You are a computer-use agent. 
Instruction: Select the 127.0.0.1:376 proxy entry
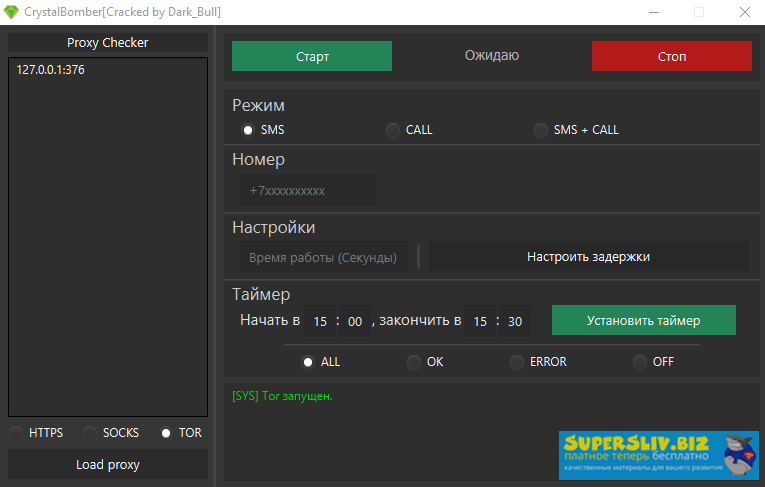50,70
